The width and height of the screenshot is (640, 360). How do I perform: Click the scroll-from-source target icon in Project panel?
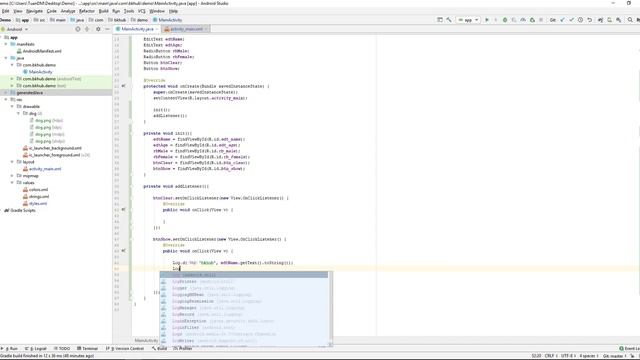pos(78,29)
